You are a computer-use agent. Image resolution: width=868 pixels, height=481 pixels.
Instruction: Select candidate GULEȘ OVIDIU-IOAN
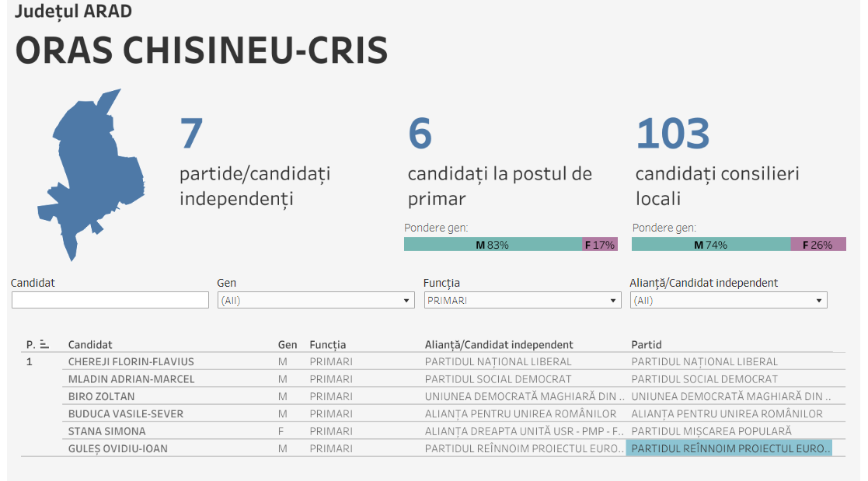118,448
